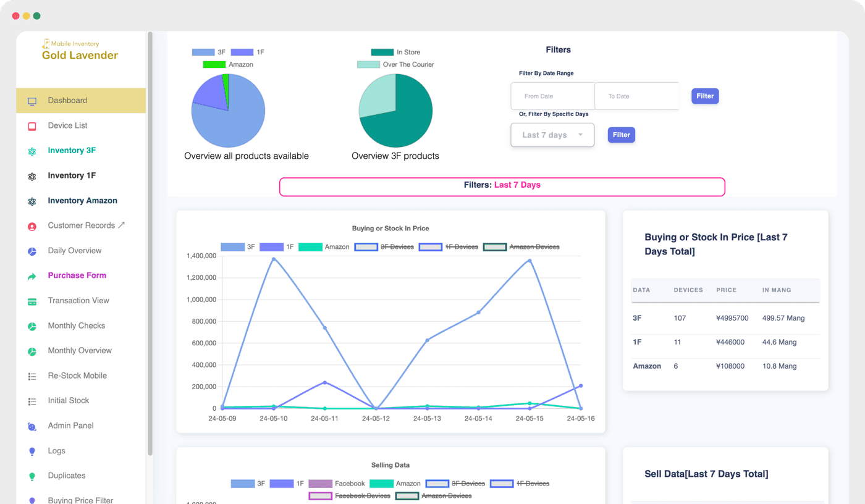The image size is (865, 504).
Task: Show Amazon Devices series in Buying chart
Action: click(521, 247)
